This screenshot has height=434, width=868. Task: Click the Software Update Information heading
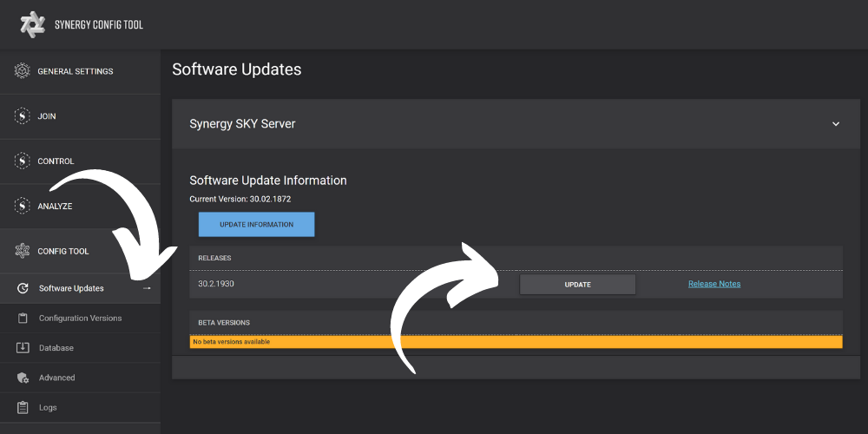[268, 181]
